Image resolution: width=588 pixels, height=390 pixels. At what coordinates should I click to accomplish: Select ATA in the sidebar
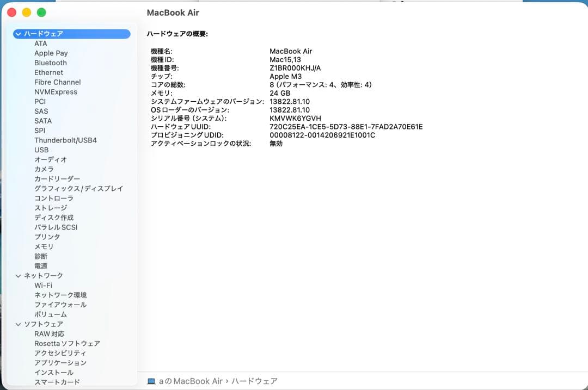click(x=40, y=44)
